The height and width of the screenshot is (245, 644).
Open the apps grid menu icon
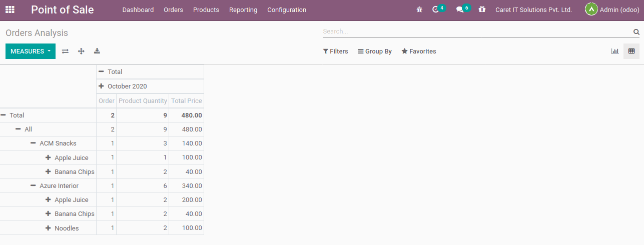[10, 9]
